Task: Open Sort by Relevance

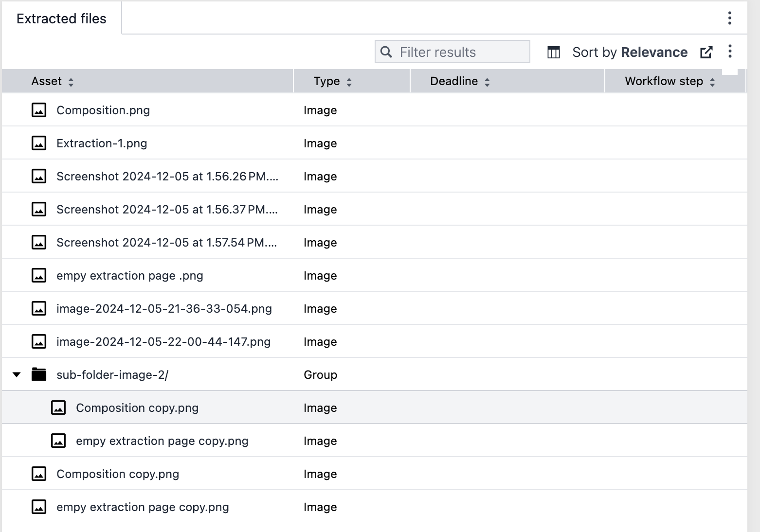Action: pyautogui.click(x=630, y=52)
